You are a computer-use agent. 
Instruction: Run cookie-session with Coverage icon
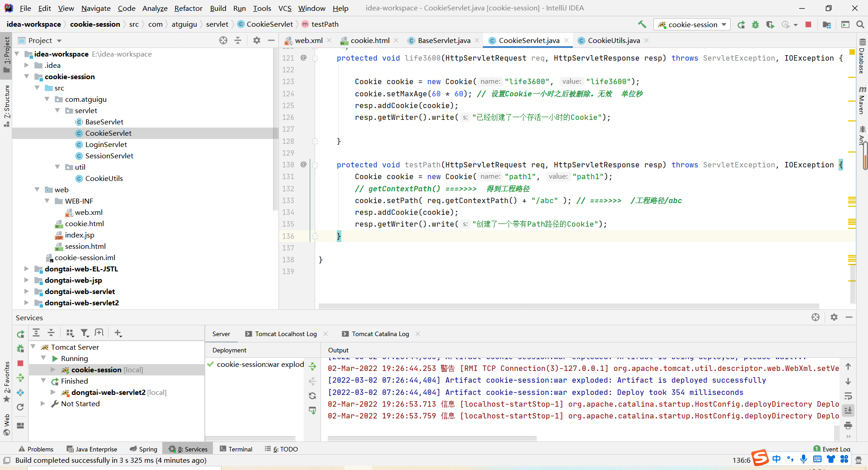click(770, 24)
